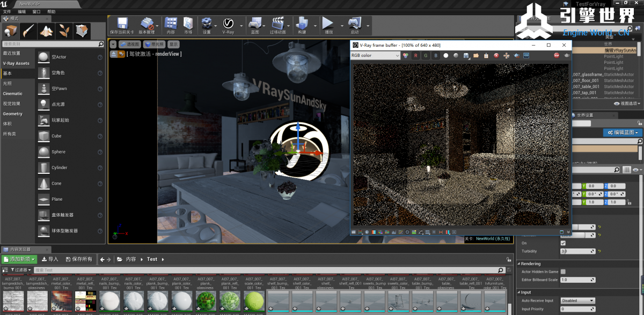Select the V-Ray Assets category
644x315 pixels.
click(16, 63)
